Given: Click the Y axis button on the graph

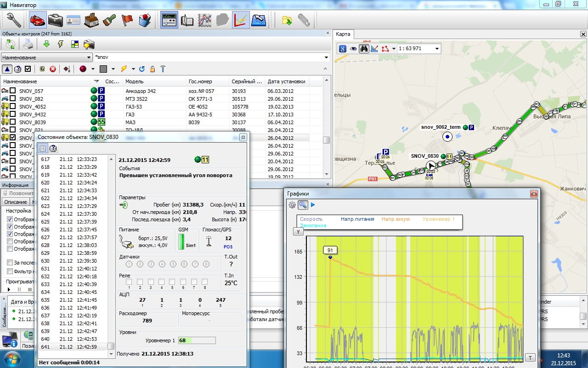Looking at the screenshot, I should pyautogui.click(x=298, y=232).
